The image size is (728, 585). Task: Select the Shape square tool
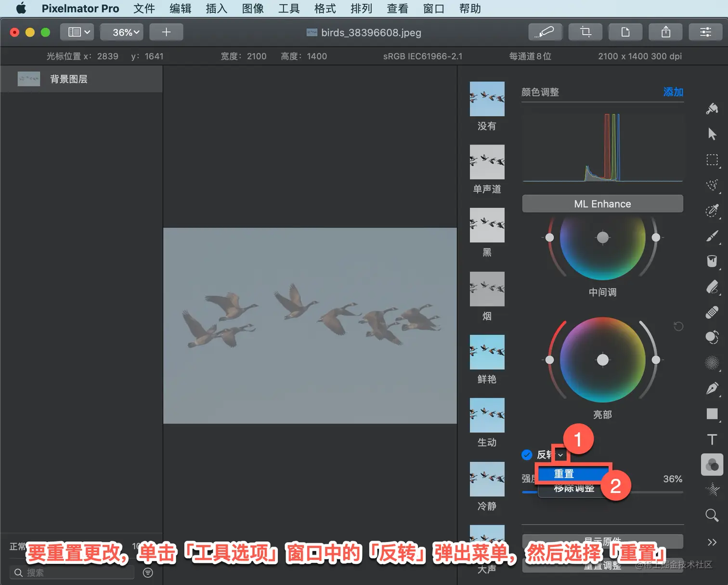click(712, 414)
